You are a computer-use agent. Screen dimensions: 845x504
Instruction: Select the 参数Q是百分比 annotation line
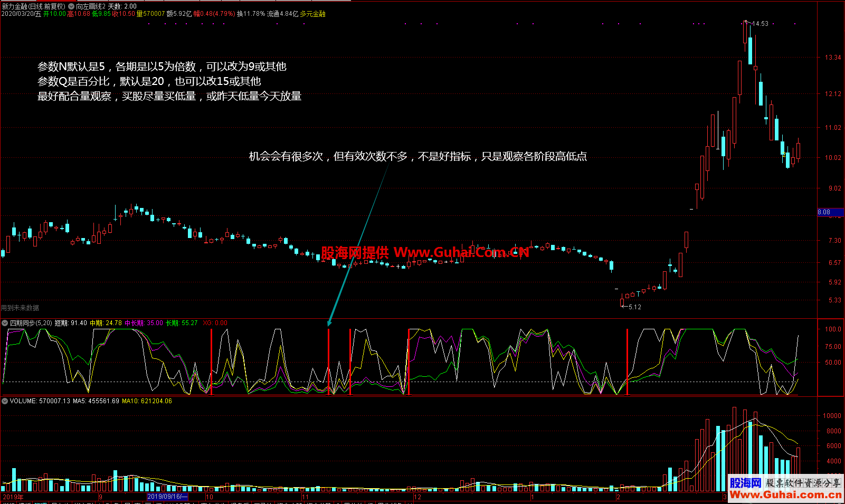149,81
